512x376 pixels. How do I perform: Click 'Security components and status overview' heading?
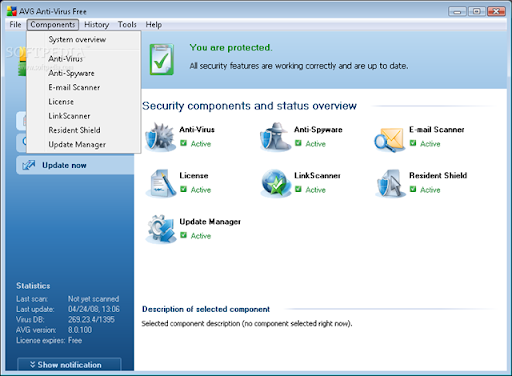pos(249,106)
